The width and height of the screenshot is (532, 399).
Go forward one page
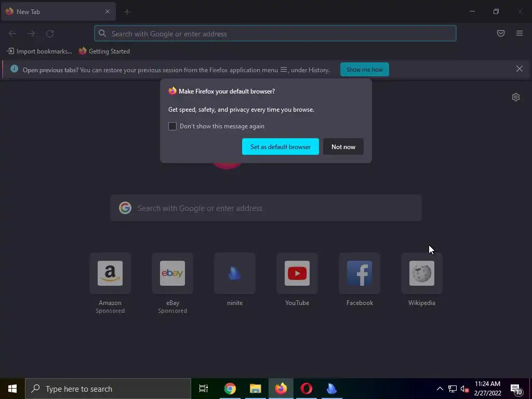(x=31, y=34)
